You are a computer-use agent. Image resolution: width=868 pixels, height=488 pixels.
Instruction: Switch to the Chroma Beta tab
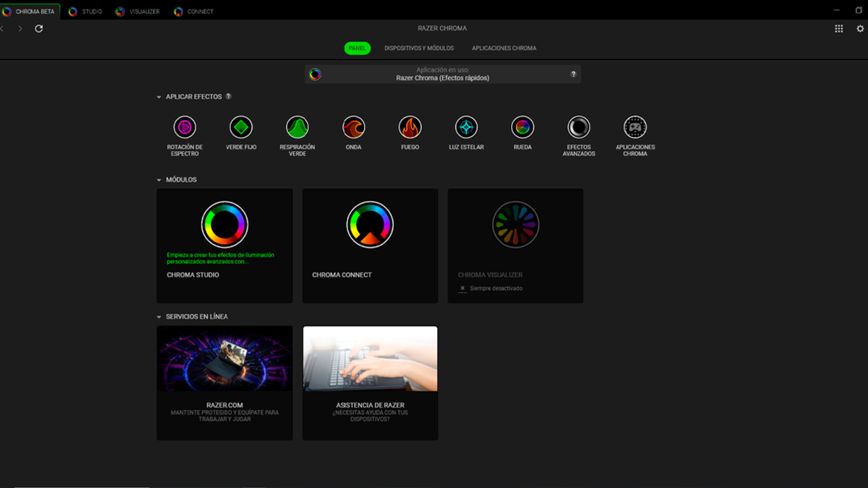pyautogui.click(x=30, y=11)
